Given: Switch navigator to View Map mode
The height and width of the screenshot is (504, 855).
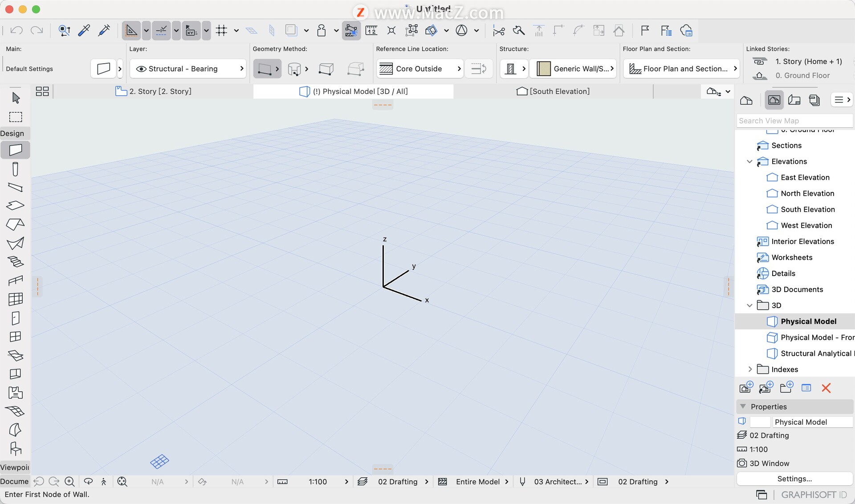Looking at the screenshot, I should pos(774,100).
